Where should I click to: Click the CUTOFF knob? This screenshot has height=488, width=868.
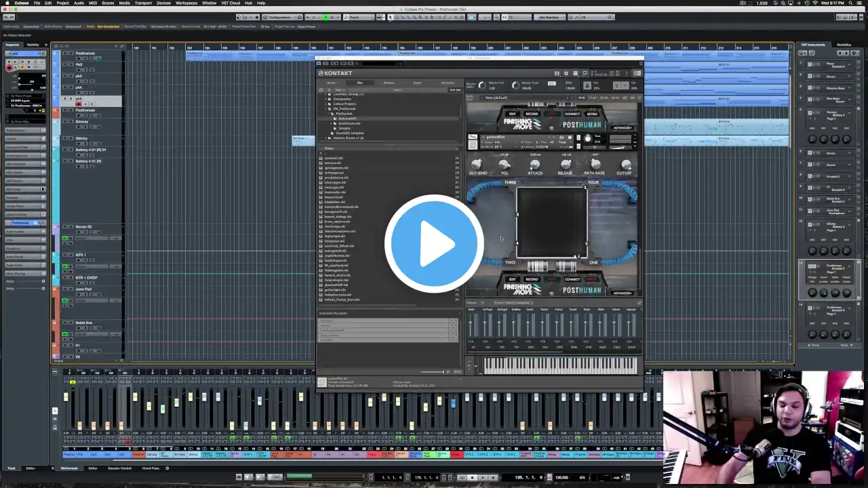(625, 165)
